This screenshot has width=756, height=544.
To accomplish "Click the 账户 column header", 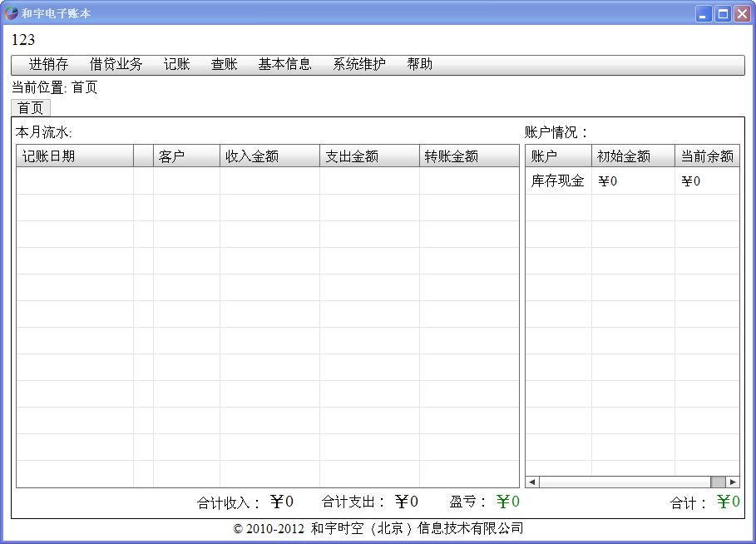I will [558, 156].
